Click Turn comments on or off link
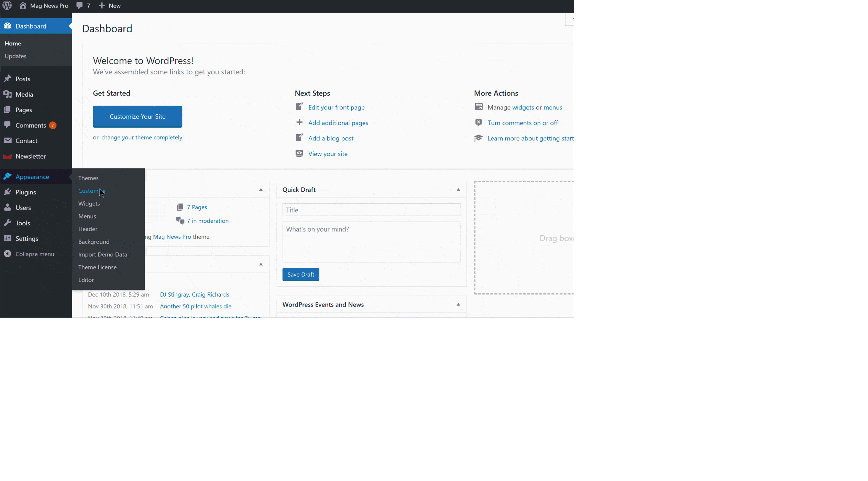868x481 pixels. coord(523,123)
